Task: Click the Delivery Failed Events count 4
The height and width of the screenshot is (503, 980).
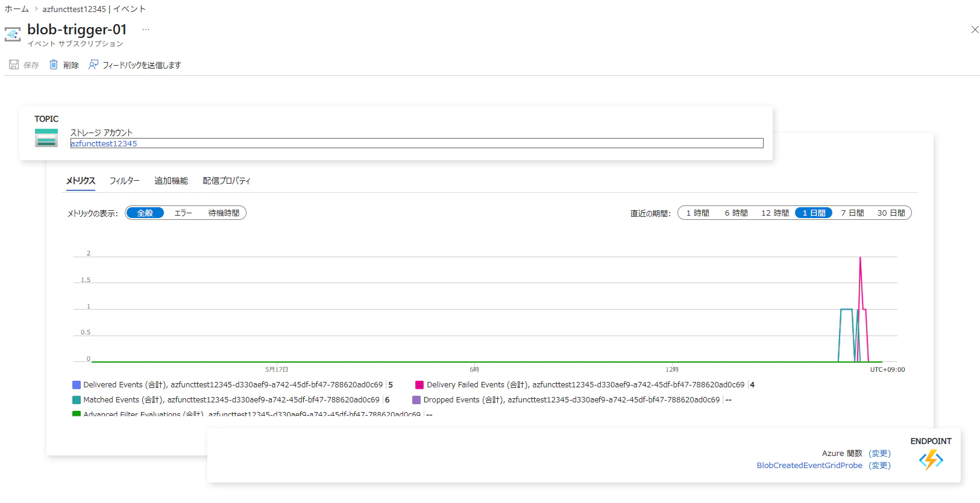Action: [752, 385]
